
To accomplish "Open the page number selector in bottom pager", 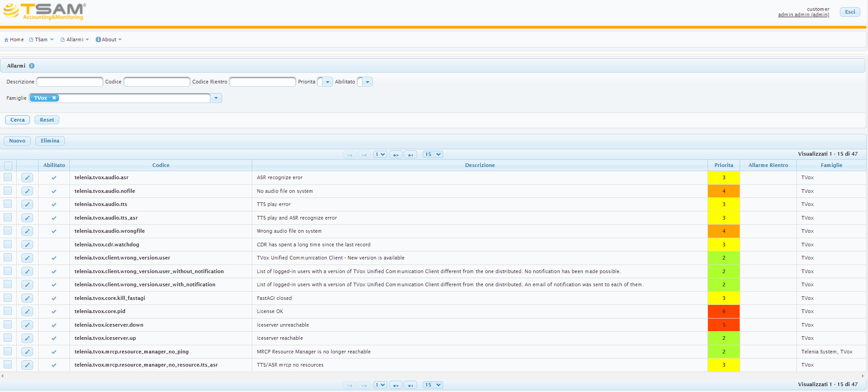I will pos(380,385).
